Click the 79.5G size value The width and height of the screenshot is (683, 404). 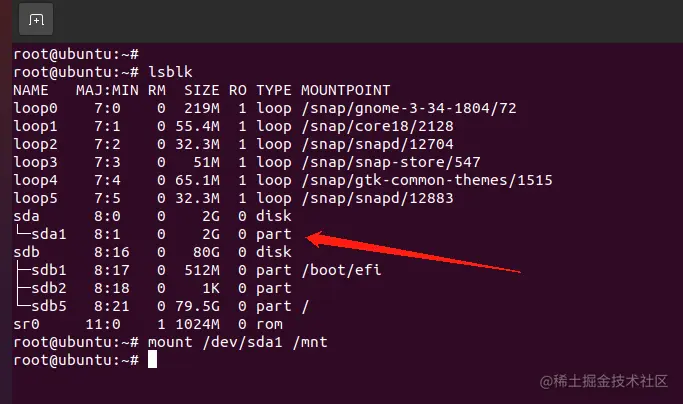[197, 306]
